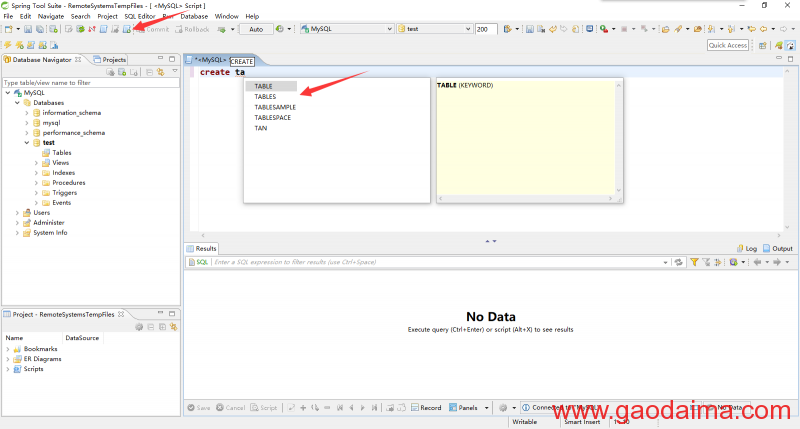Open the Database menu
This screenshot has height=429, width=800.
click(x=194, y=16)
